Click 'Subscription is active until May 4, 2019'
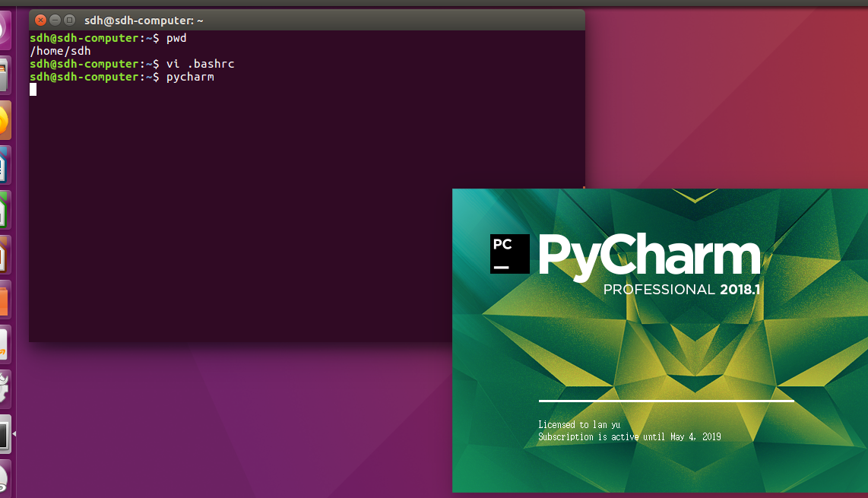The image size is (868, 498). click(629, 437)
